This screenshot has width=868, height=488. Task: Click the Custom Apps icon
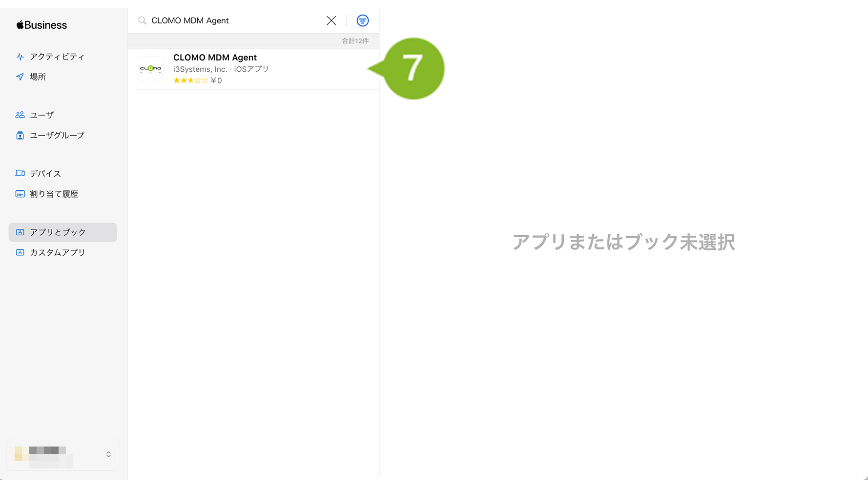tap(20, 252)
